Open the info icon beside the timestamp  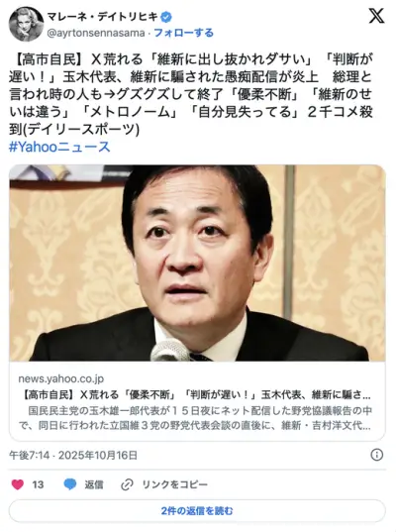click(x=376, y=455)
